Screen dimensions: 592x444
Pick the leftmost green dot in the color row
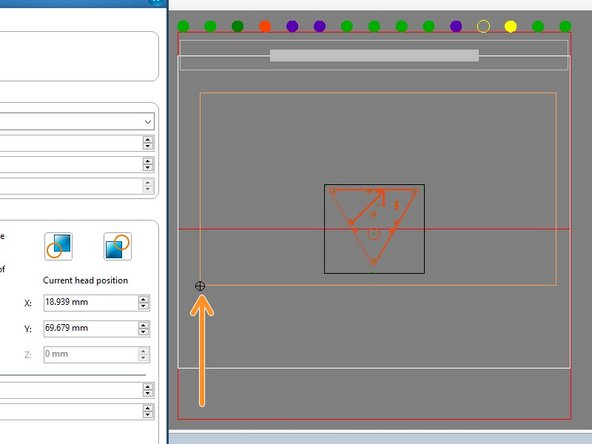pyautogui.click(x=183, y=26)
